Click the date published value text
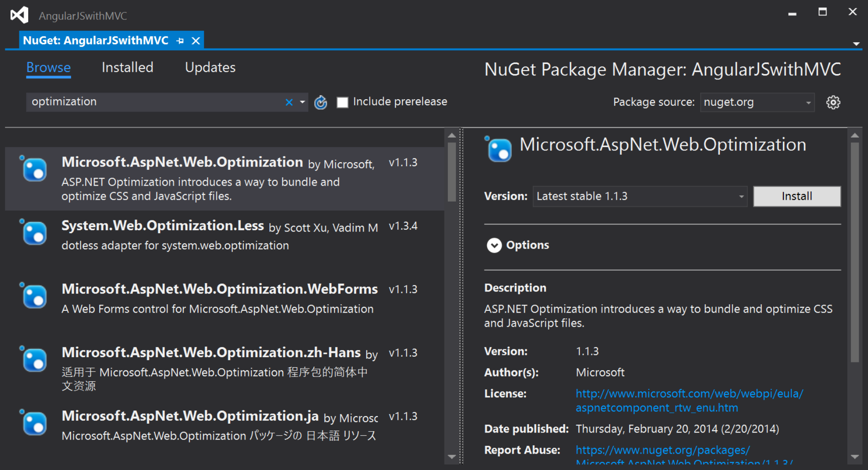Screen dimensions: 868x470 (677, 429)
